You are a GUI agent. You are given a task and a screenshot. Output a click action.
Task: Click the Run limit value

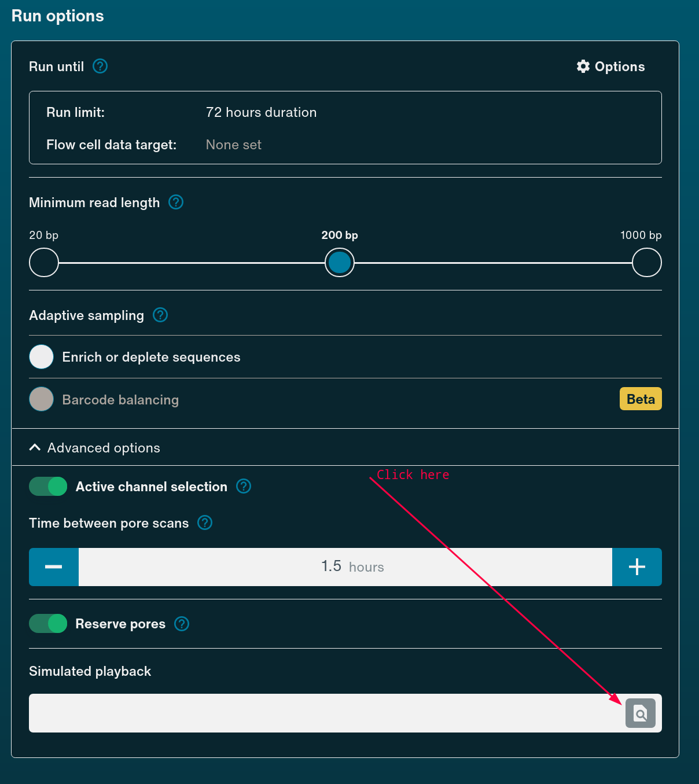261,112
